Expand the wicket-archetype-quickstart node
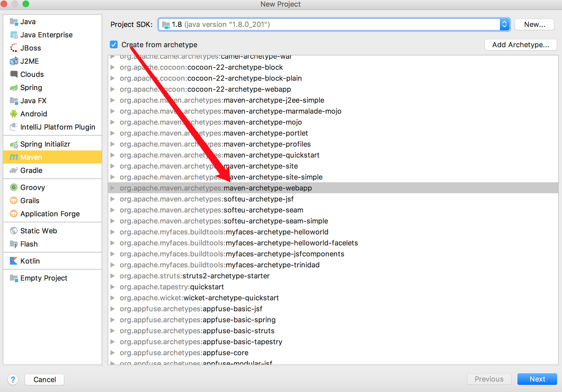Image resolution: width=562 pixels, height=392 pixels. (112, 298)
